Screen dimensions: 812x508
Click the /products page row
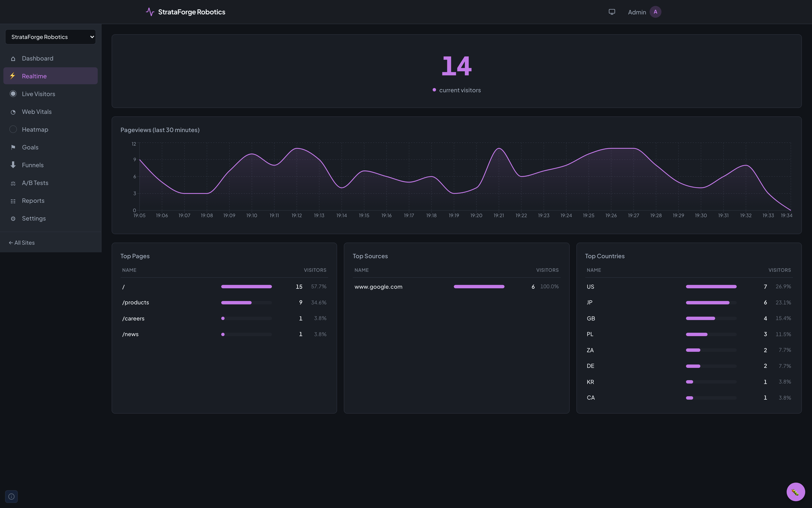224,303
